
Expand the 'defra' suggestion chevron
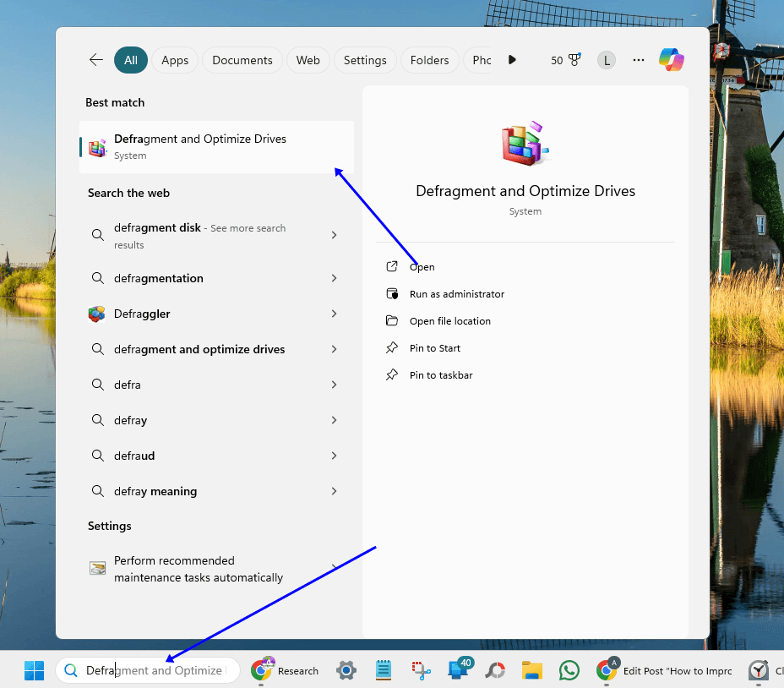click(334, 385)
